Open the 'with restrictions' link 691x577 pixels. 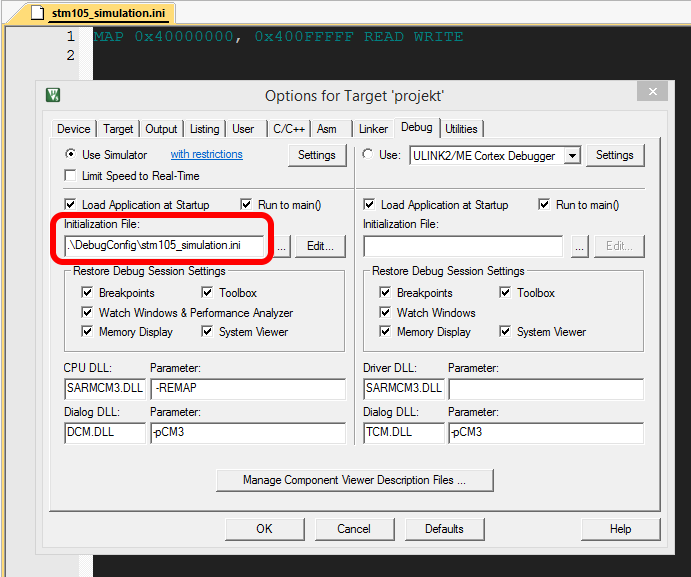tap(206, 155)
